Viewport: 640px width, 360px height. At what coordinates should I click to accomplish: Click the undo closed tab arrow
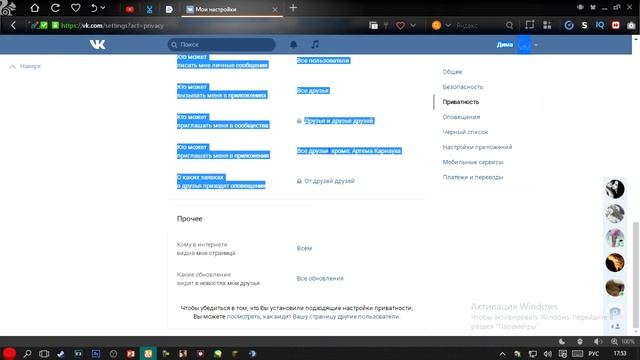tap(94, 8)
